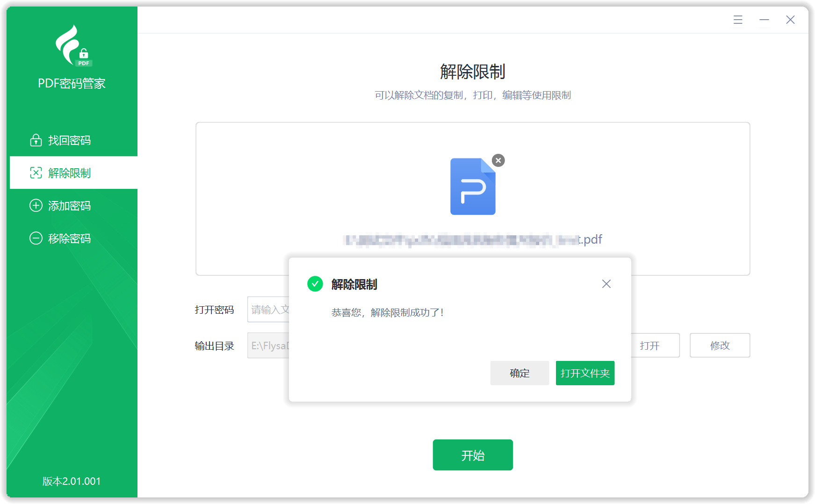Click the lock icon beside 找回密码
Viewport: 815px width, 504px height.
(x=36, y=140)
